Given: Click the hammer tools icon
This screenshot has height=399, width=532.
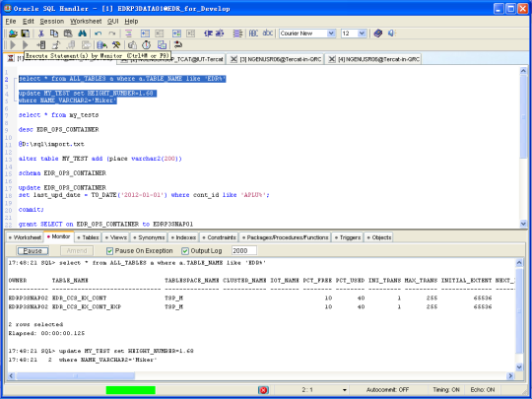Looking at the screenshot, I should (116, 44).
